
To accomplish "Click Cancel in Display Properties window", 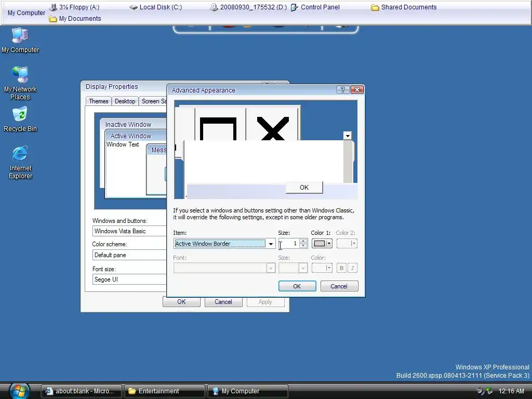I will tap(223, 302).
